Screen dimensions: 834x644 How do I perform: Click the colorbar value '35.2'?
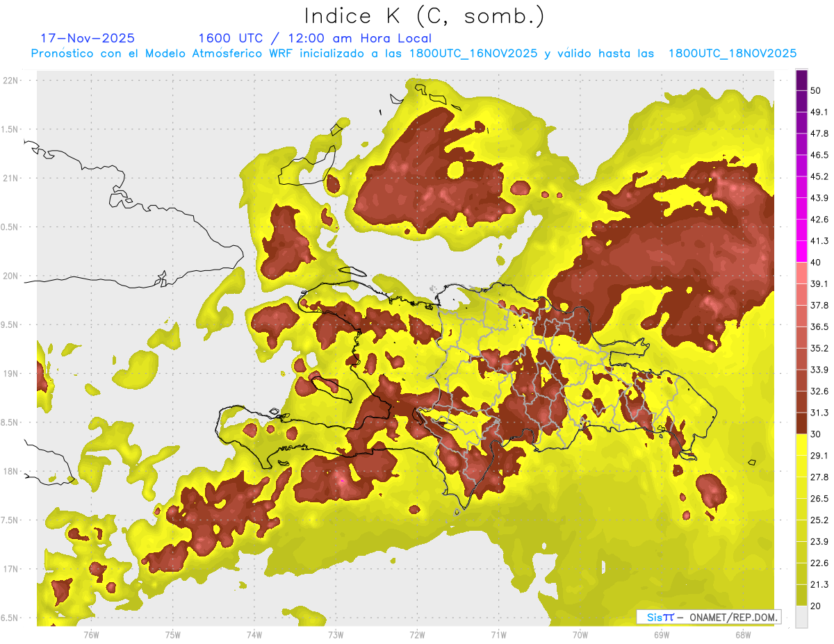[x=819, y=348]
